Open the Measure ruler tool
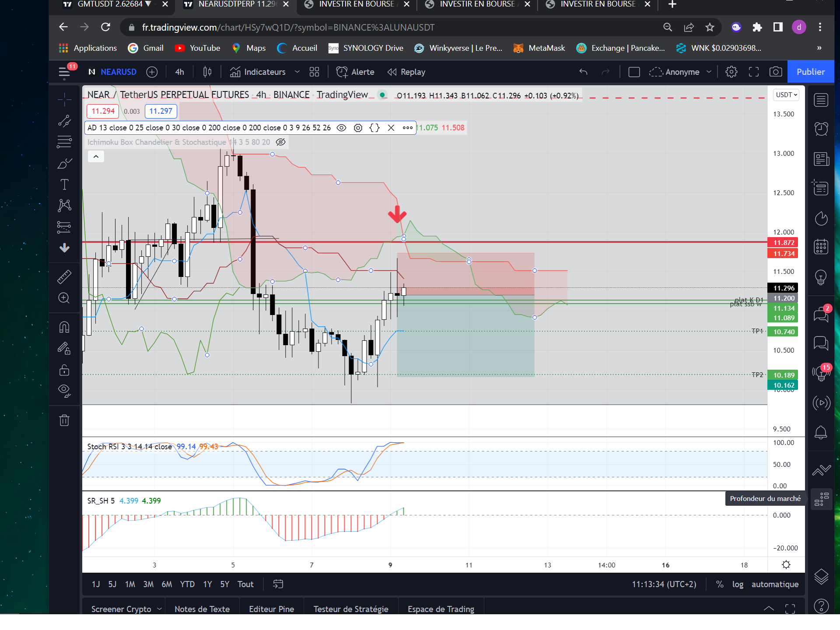840x630 pixels. tap(64, 276)
